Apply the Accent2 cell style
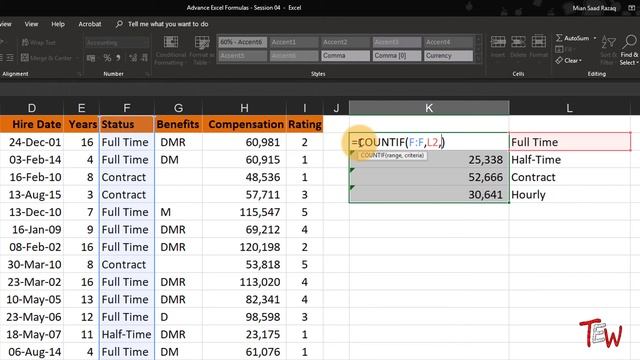The image size is (640, 360). [x=345, y=42]
